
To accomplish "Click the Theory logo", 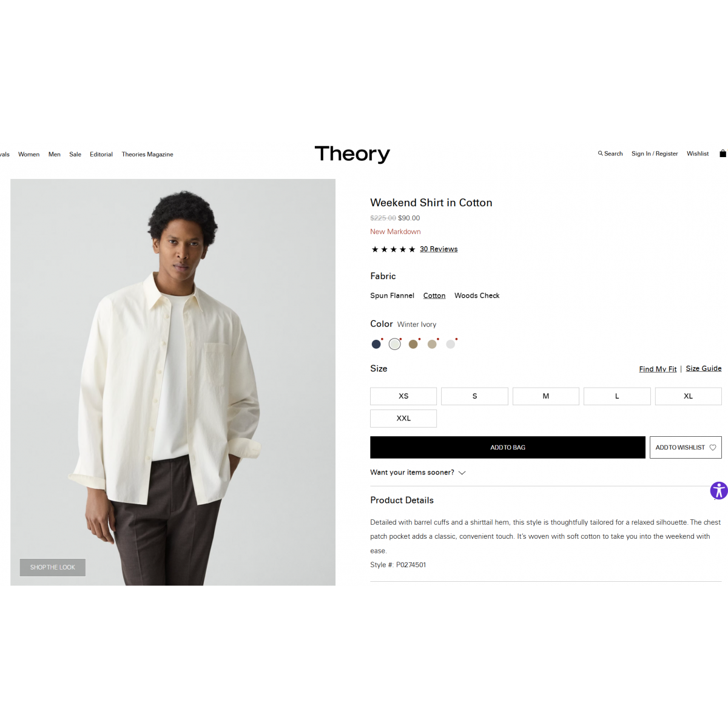I will point(352,154).
